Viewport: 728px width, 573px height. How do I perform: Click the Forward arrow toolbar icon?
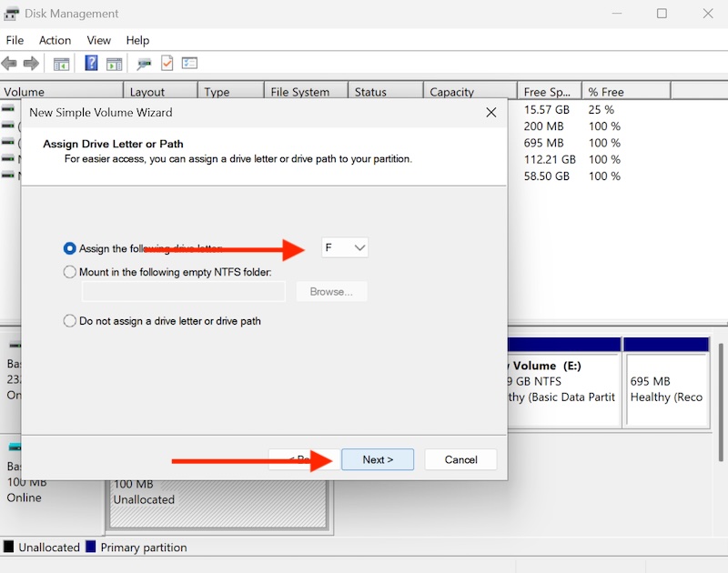pyautogui.click(x=31, y=64)
